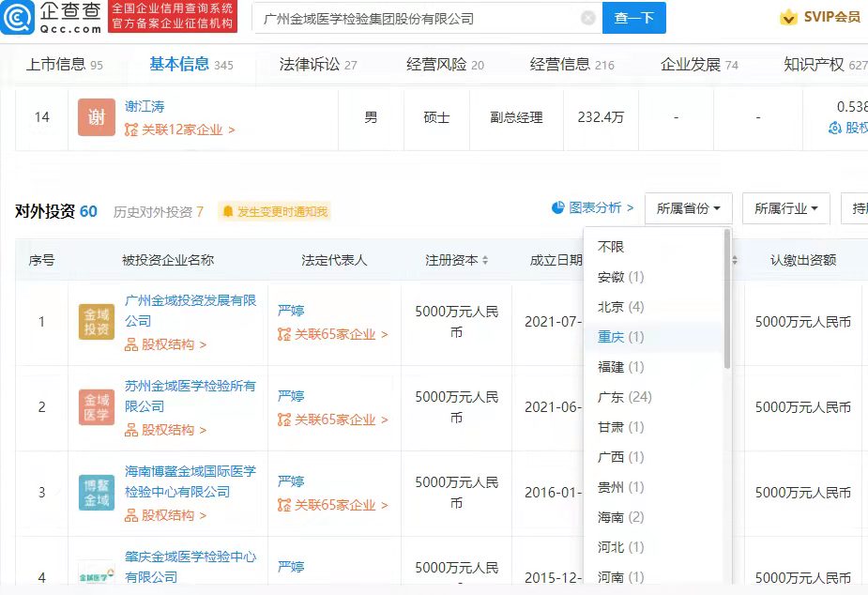Open 股权结构 for 苏州金域医学检验所
This screenshot has height=595, width=868.
[x=165, y=430]
